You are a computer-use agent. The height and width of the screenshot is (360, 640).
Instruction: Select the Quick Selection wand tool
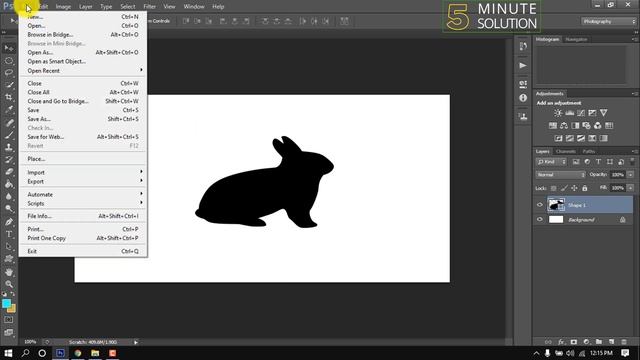9,85
